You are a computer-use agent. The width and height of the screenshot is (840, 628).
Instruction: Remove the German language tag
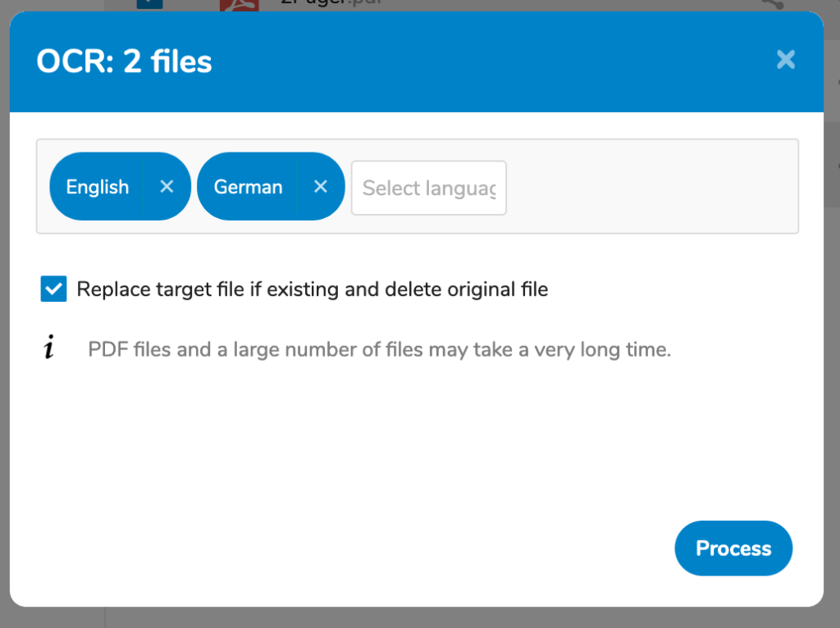(x=321, y=187)
